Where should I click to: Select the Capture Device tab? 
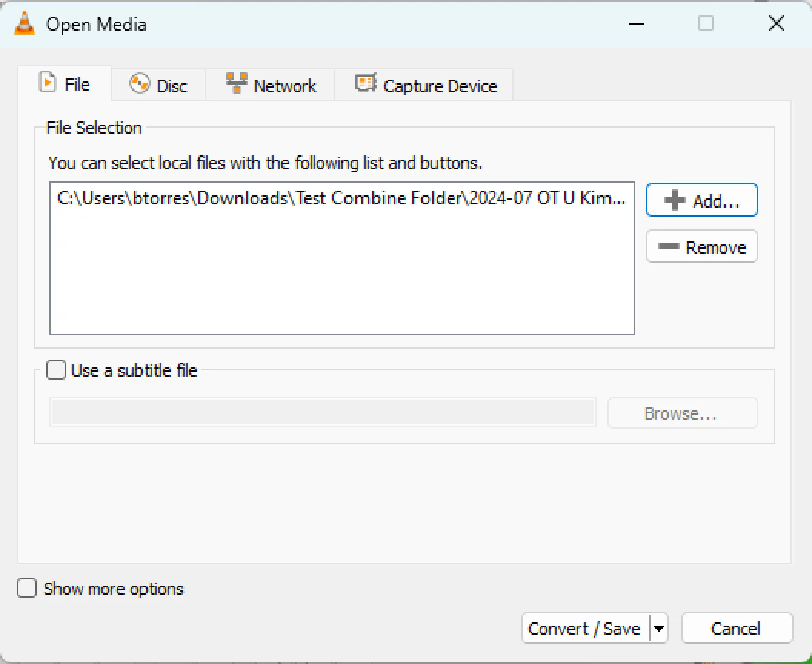point(424,85)
